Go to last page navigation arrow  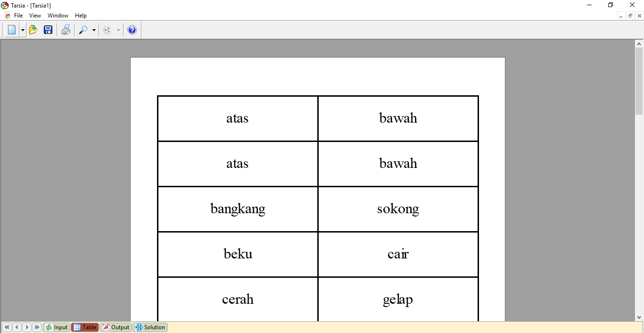coord(37,327)
